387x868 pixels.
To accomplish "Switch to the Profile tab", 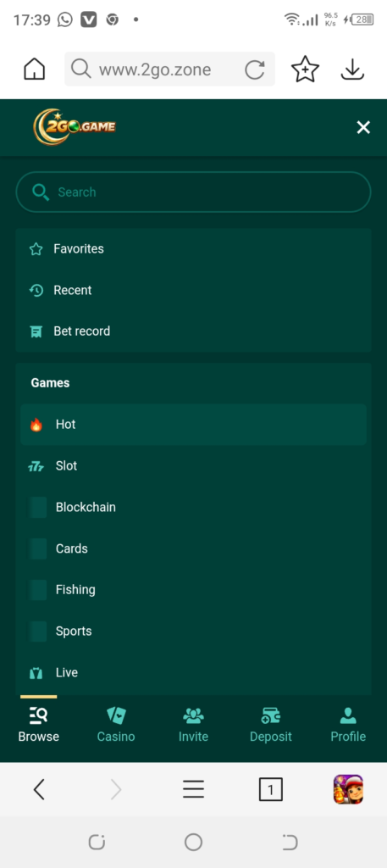I will tap(348, 725).
